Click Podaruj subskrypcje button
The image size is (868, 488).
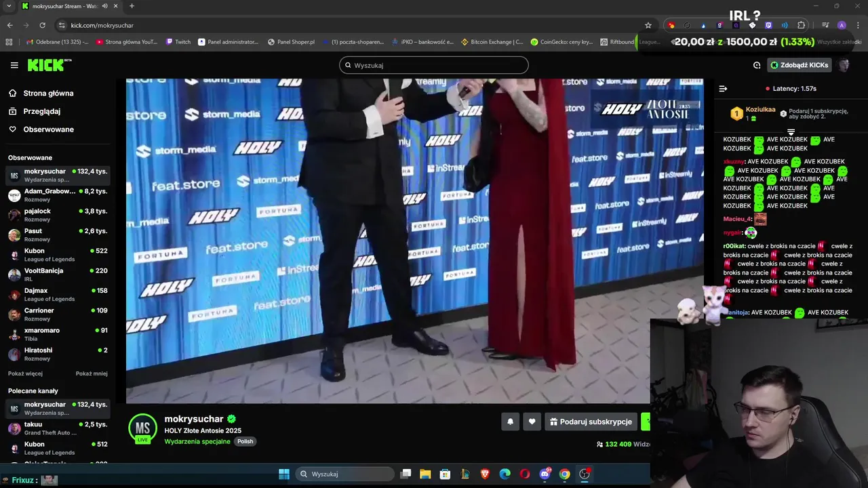591,422
